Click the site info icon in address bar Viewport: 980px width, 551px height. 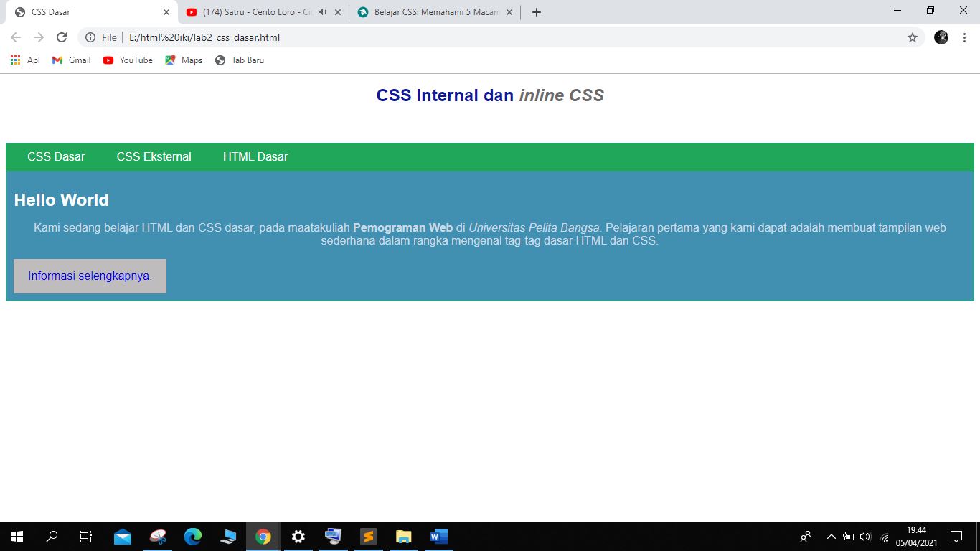coord(90,37)
